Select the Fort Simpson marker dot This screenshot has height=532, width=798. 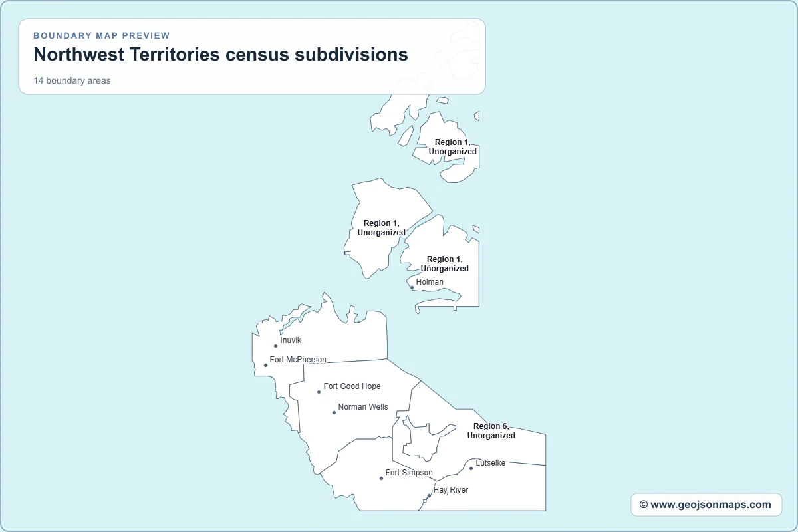pyautogui.click(x=381, y=478)
